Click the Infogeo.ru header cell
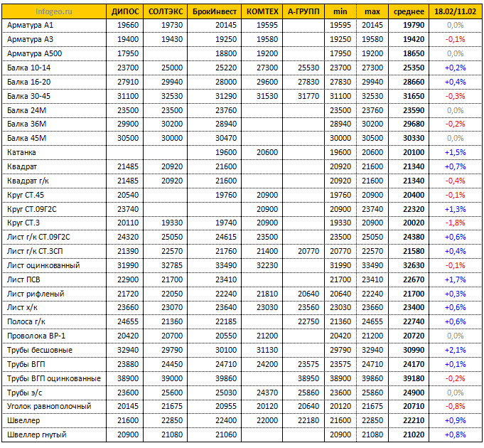This screenshot has height=448, width=484. (x=54, y=11)
